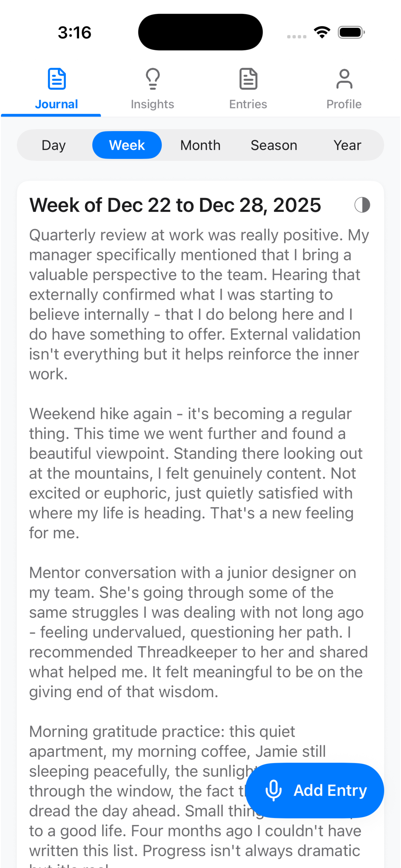Switch the period selector to Month
401x868 pixels.
(x=200, y=145)
